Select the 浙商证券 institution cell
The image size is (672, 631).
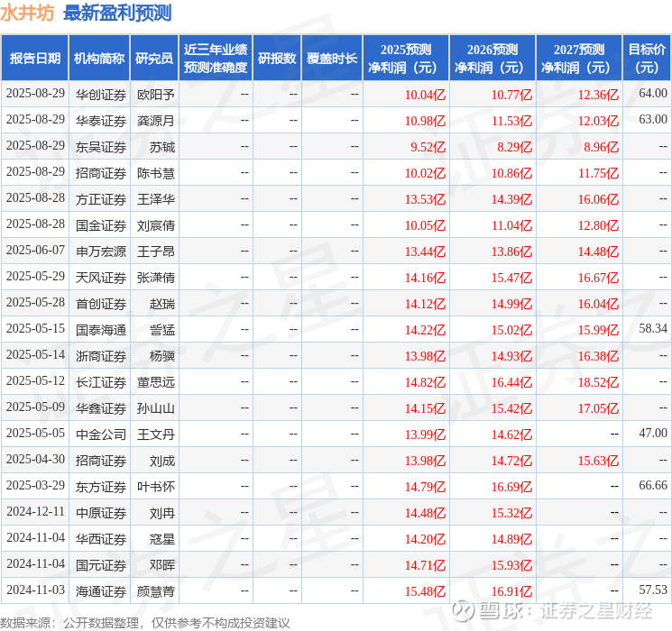(x=101, y=356)
